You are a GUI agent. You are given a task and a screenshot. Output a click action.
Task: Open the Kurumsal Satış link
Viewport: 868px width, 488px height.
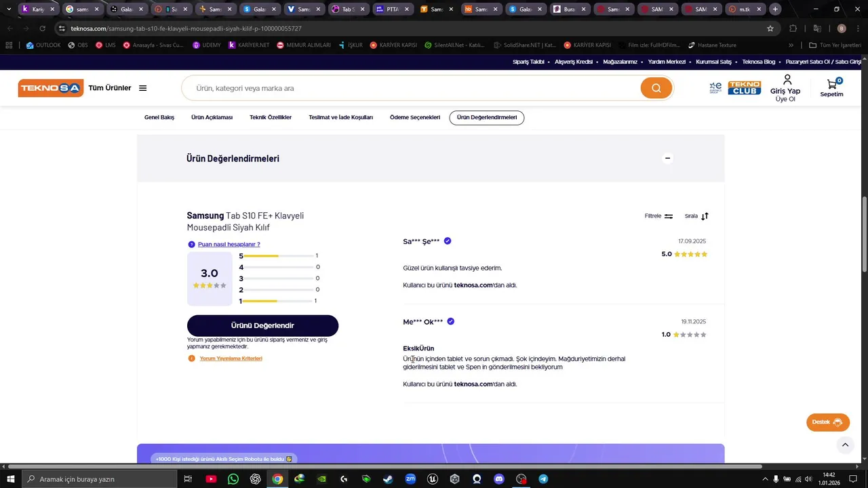click(x=713, y=62)
